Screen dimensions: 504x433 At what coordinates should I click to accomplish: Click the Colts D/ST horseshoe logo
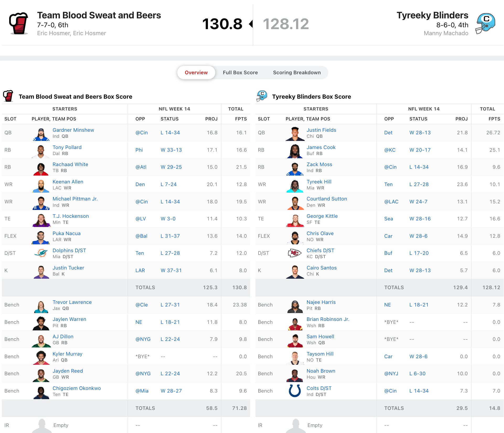[294, 390]
